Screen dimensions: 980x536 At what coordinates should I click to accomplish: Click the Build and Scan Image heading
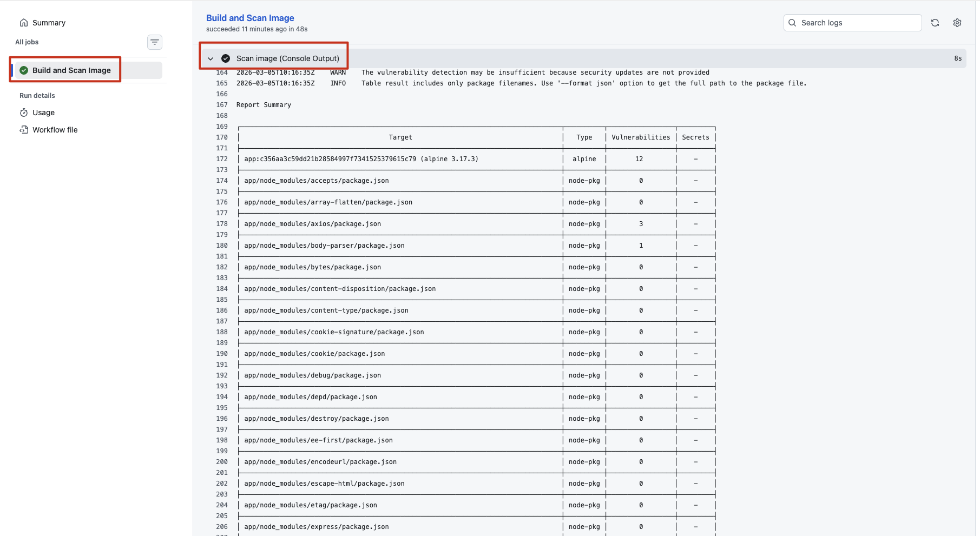coord(250,18)
